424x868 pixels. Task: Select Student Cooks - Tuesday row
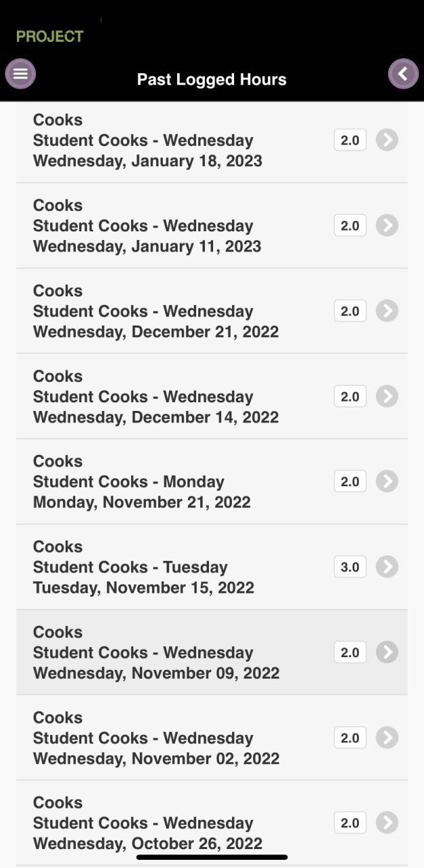(x=130, y=567)
